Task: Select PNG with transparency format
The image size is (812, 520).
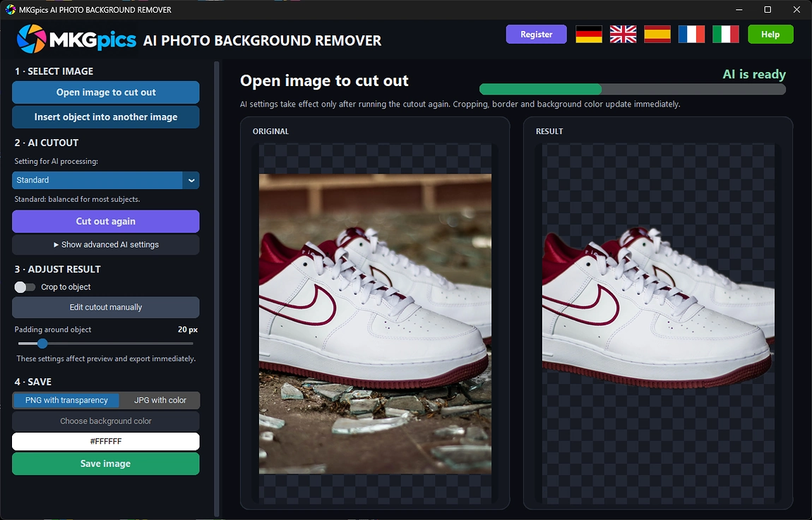Action: coord(66,400)
